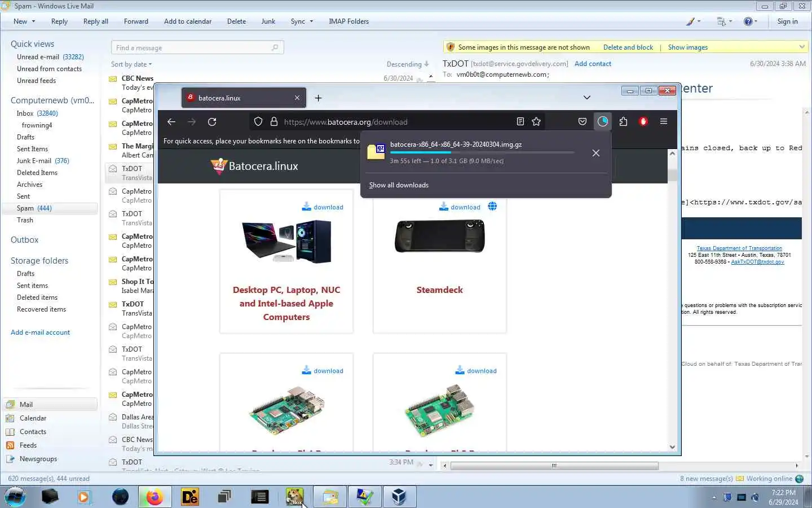Launch Firefox from the taskbar

pyautogui.click(x=154, y=497)
